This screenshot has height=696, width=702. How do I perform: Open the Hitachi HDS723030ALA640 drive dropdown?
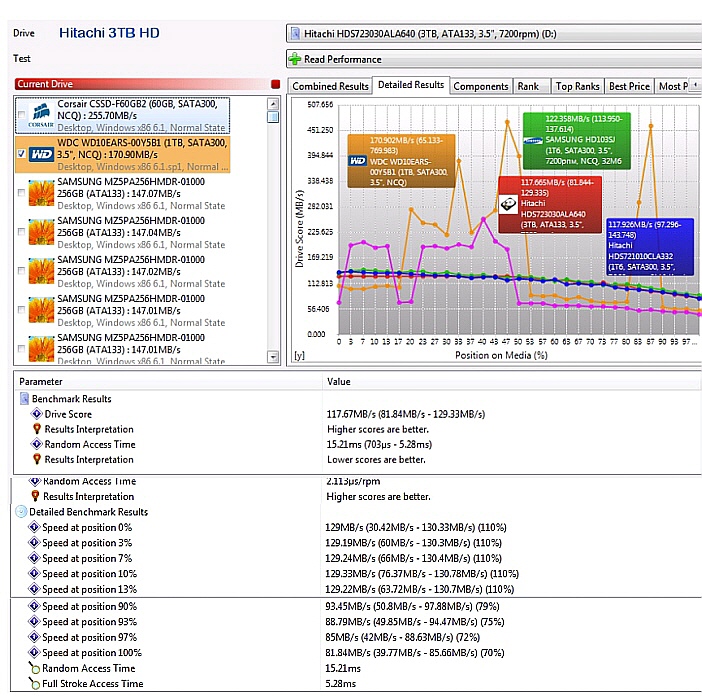point(494,34)
